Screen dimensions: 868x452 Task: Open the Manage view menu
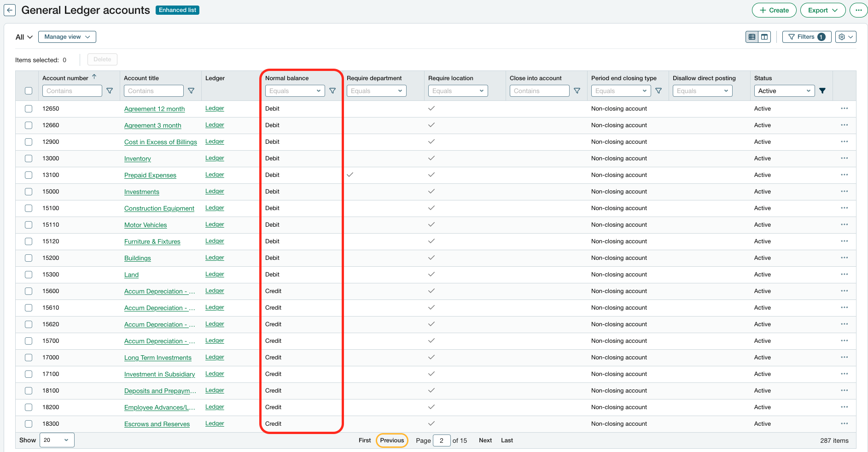67,37
